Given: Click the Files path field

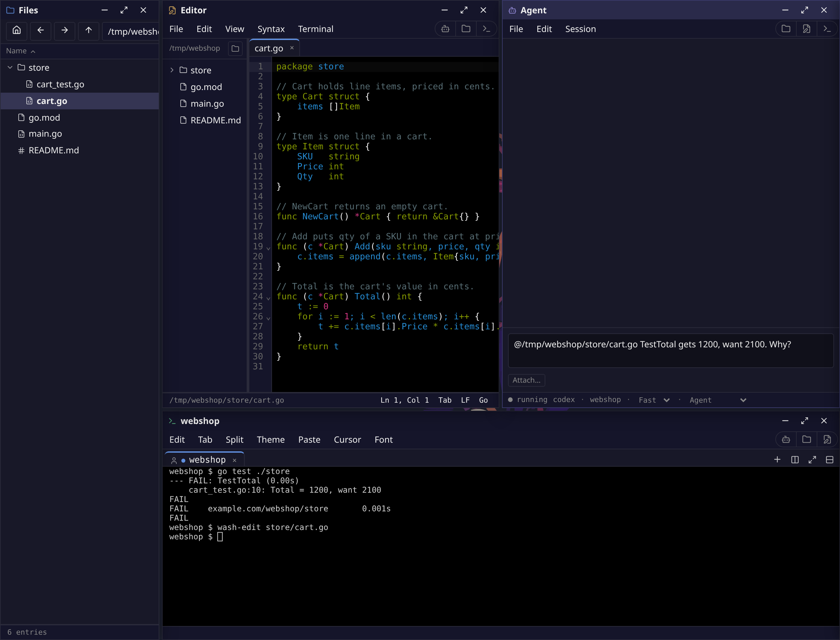Looking at the screenshot, I should click(130, 31).
